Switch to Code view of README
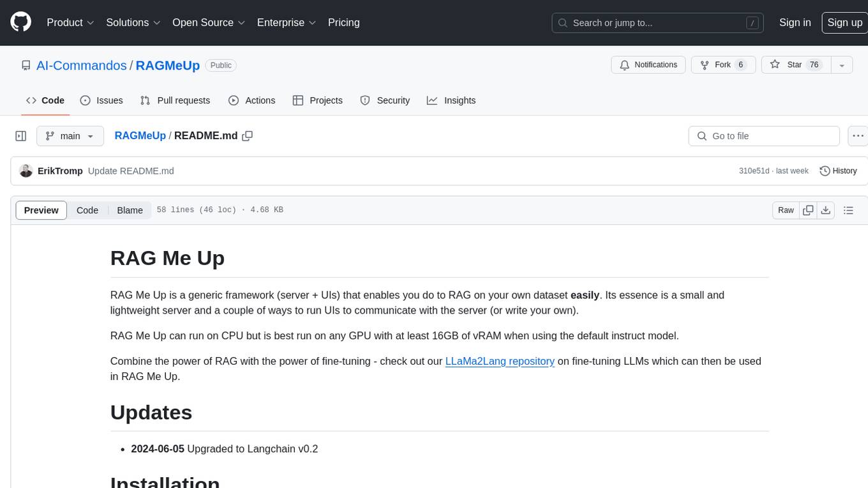868x488 pixels. (x=87, y=210)
